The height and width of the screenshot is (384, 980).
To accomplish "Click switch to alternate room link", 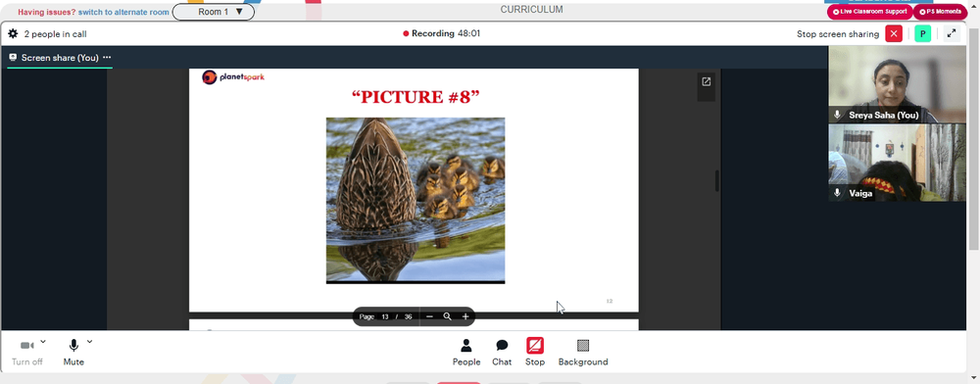I will pyautogui.click(x=123, y=12).
